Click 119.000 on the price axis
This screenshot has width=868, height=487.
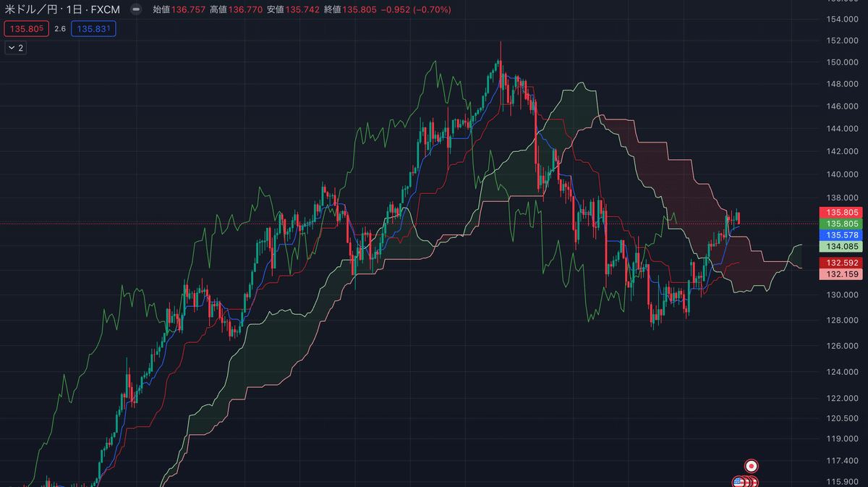[843, 439]
